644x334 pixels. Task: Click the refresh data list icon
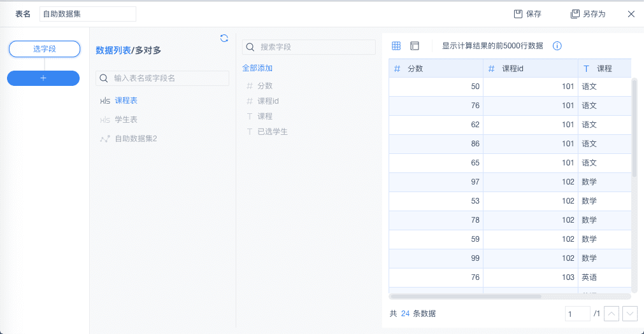pos(224,38)
